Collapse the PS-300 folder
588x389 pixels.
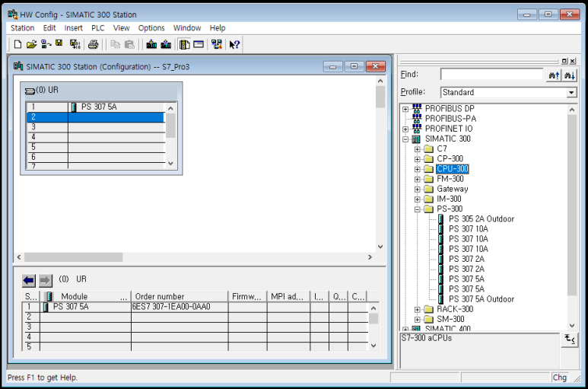(418, 209)
